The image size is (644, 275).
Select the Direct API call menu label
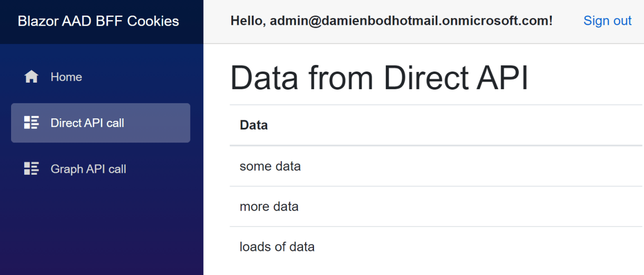coord(87,123)
